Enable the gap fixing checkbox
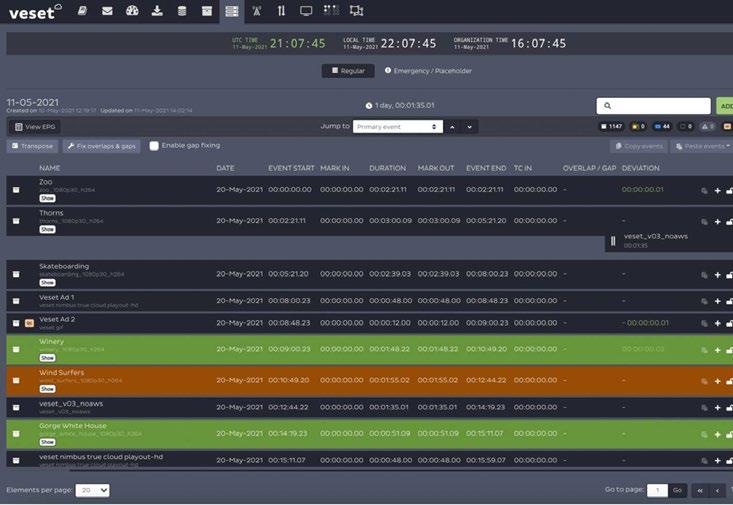 coord(154,146)
